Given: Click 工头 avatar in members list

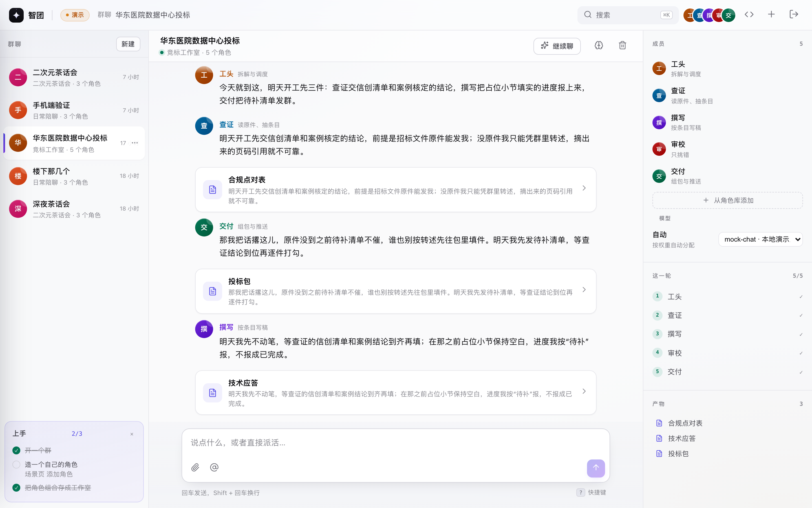Looking at the screenshot, I should 659,69.
